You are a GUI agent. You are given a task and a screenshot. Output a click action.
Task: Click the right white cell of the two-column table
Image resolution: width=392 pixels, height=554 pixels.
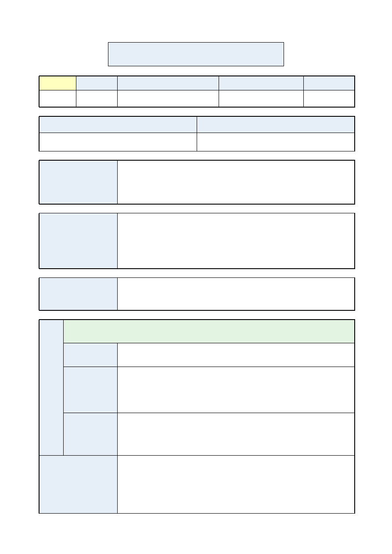(276, 142)
